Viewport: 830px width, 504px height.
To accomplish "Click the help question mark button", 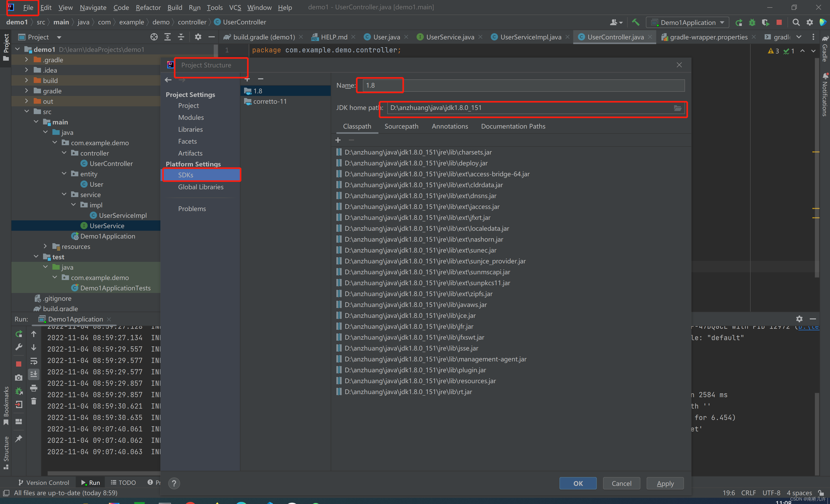I will (174, 483).
